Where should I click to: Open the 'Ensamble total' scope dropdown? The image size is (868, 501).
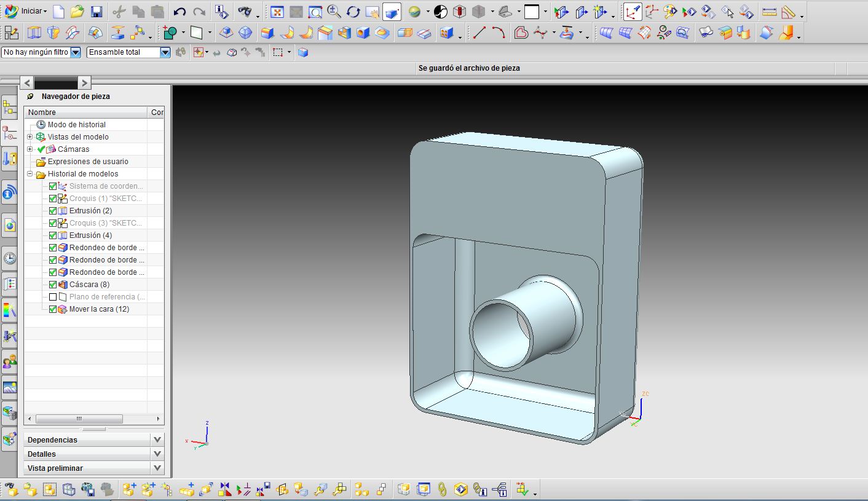point(165,52)
